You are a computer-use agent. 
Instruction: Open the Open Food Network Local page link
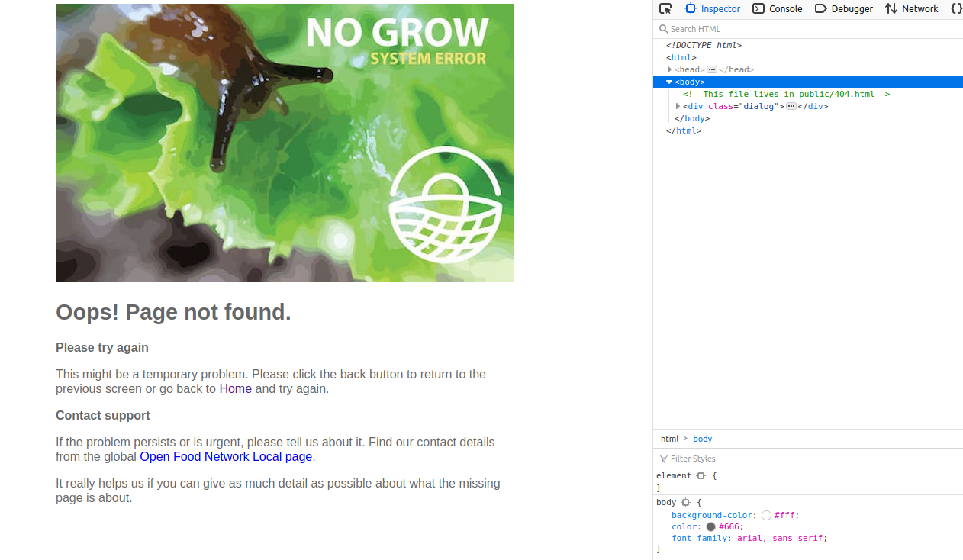[x=226, y=456]
